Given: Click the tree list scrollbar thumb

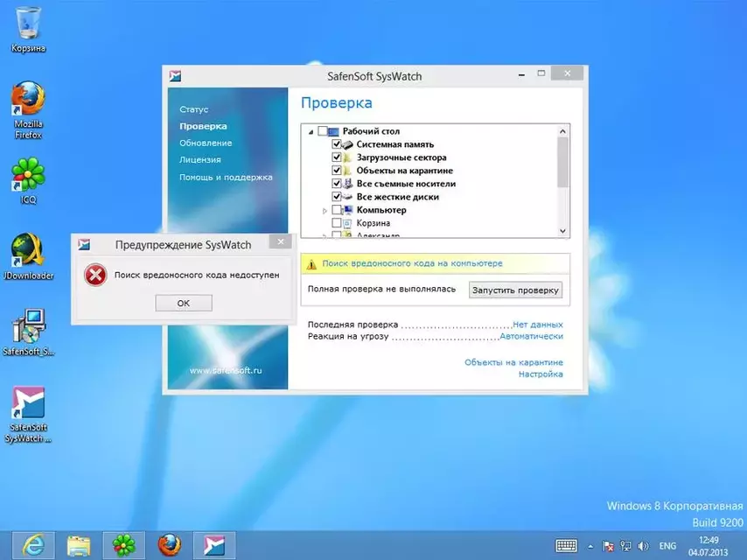Looking at the screenshot, I should [562, 162].
